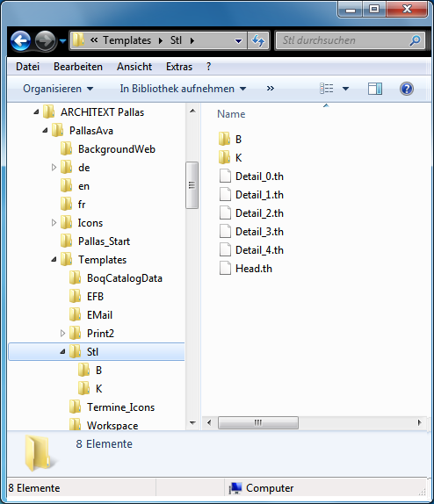
Task: Click Computer icon in status bar
Action: tap(235, 488)
